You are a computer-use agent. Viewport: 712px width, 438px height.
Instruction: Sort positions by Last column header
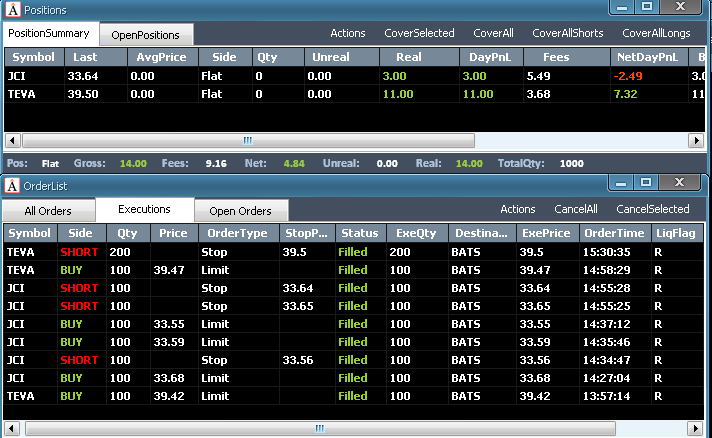click(95, 57)
